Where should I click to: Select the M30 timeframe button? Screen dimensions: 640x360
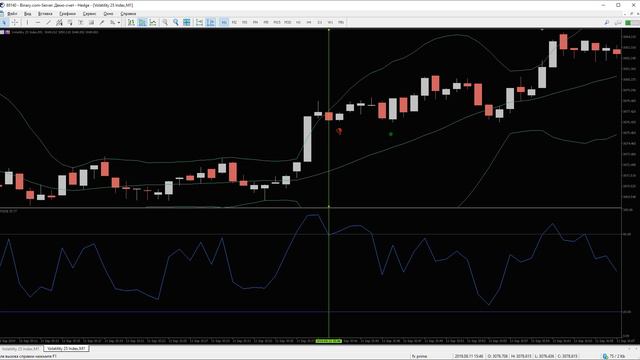(x=288, y=22)
